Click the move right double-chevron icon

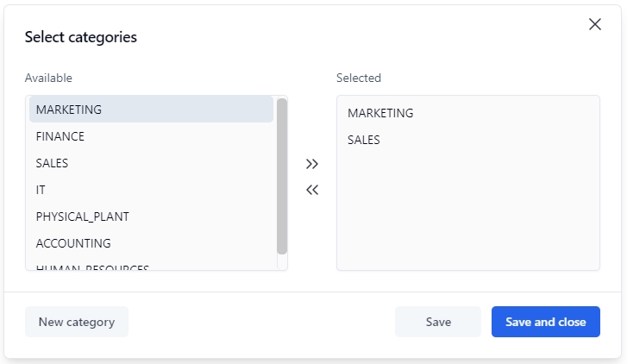coord(312,164)
